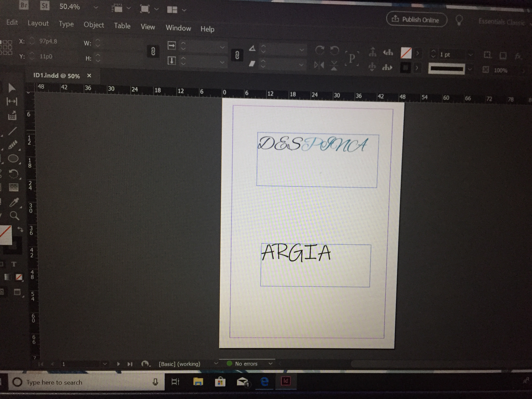
Task: Click the stroke color swatch in the control bar
Action: (x=406, y=68)
